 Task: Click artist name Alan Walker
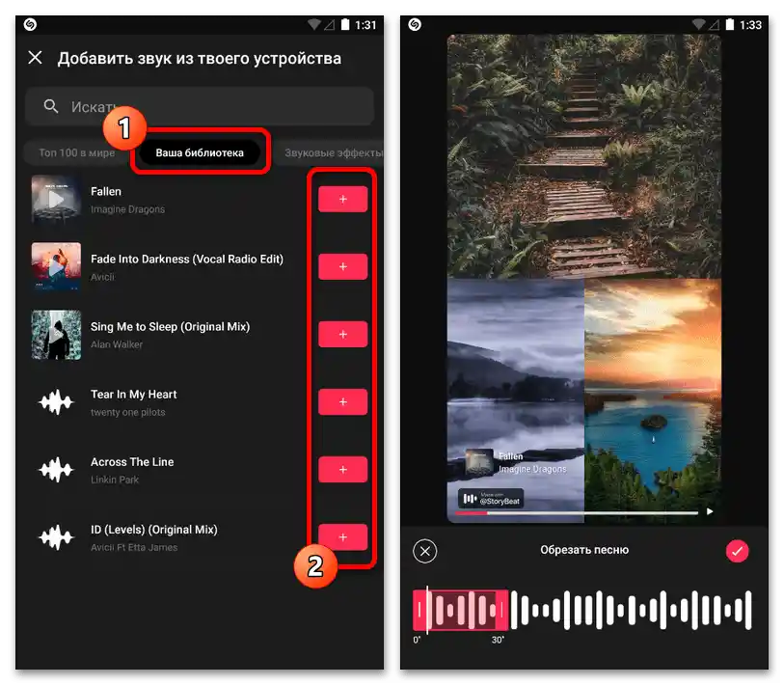click(x=117, y=344)
